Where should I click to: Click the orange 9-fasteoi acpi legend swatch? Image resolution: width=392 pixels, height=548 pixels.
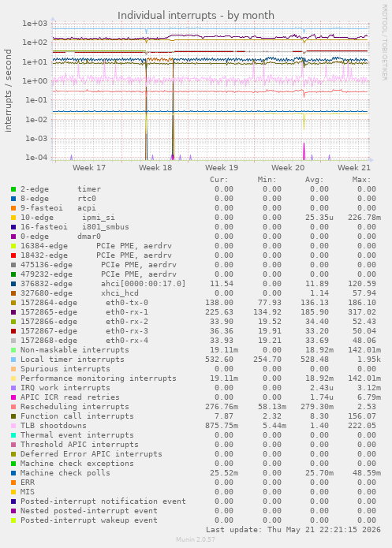click(13, 208)
